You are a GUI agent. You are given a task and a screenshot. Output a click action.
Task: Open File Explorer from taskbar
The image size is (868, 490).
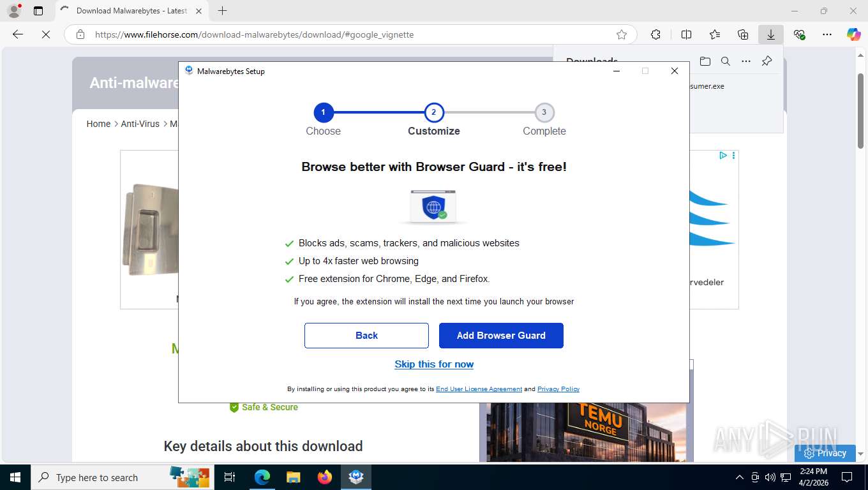293,477
